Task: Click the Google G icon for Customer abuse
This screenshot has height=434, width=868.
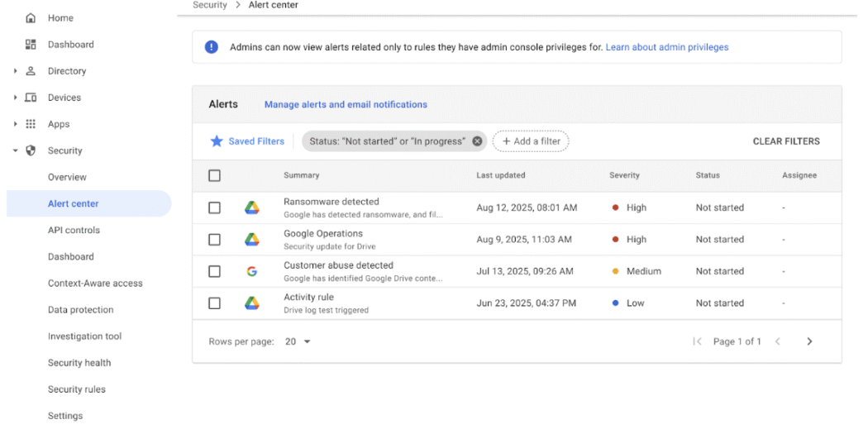Action: tap(252, 271)
